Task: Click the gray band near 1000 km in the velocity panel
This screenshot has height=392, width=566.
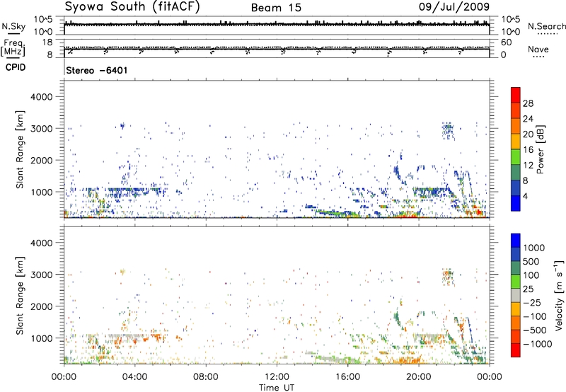Action: pos(127,335)
